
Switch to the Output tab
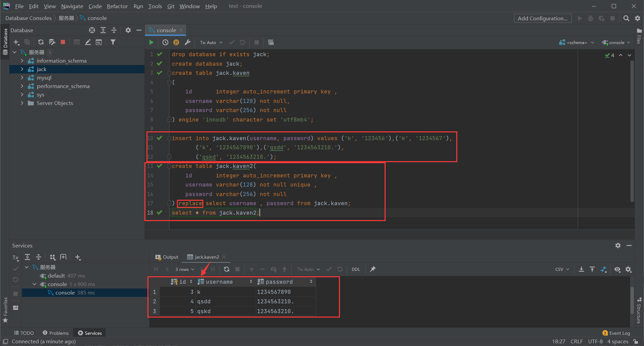[x=167, y=257]
